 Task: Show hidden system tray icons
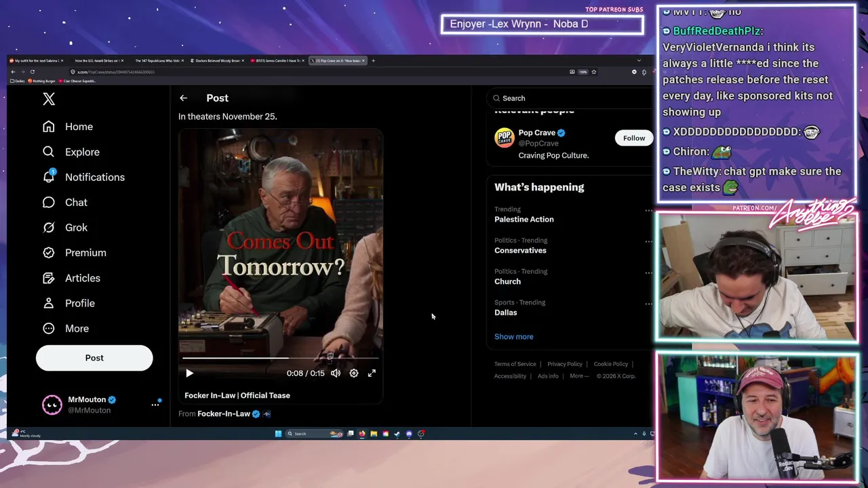pos(635,434)
